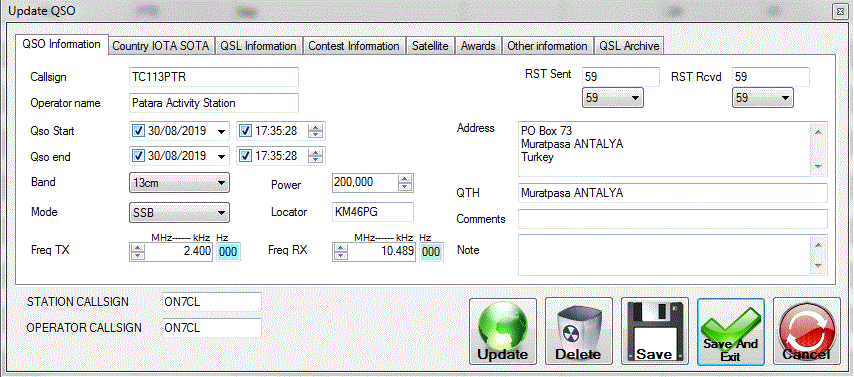Viewport: 854px width, 377px height.
Task: Switch to the QSL Archive tab
Action: pyautogui.click(x=629, y=46)
